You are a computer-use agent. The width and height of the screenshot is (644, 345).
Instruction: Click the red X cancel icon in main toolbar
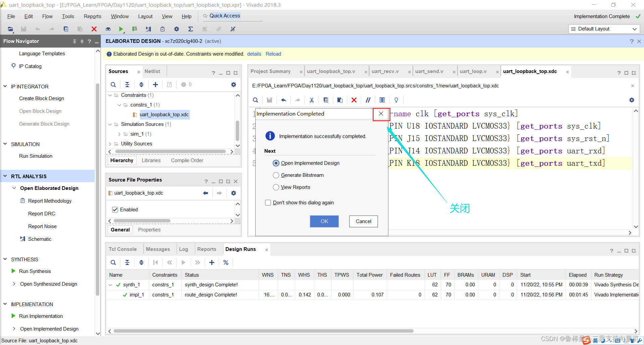coord(94,29)
